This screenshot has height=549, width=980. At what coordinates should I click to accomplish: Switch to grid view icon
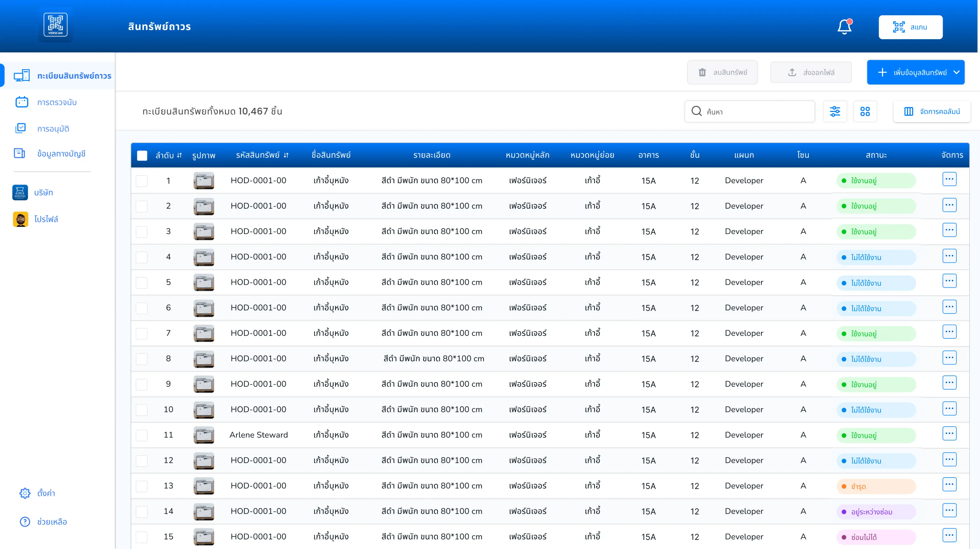(x=865, y=111)
